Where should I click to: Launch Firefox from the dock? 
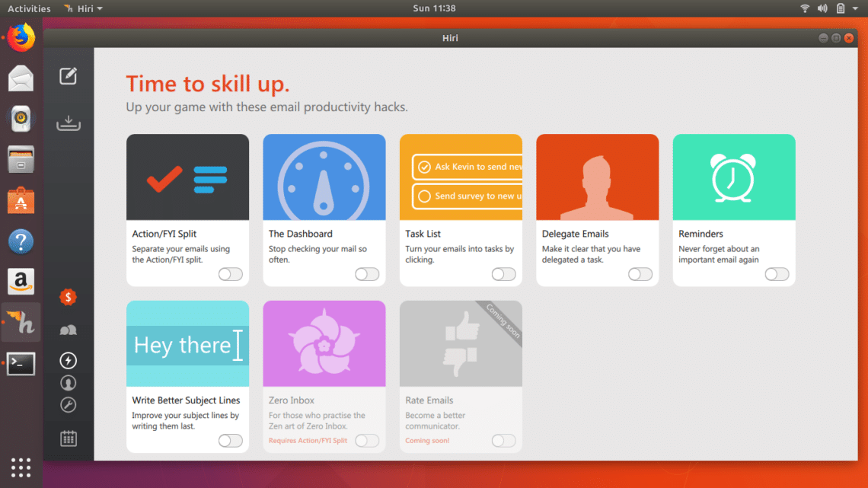point(21,37)
